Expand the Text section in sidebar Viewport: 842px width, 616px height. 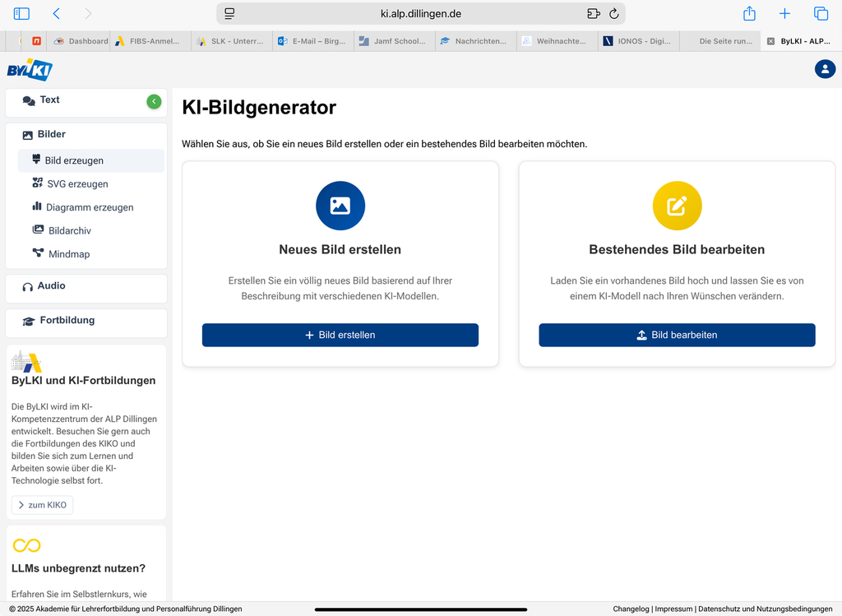[x=49, y=100]
